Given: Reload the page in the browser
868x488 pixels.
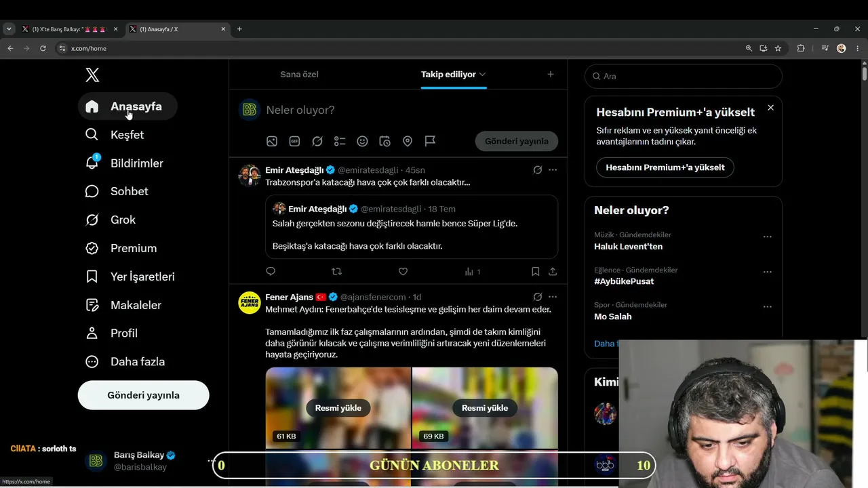Looking at the screenshot, I should coord(43,48).
